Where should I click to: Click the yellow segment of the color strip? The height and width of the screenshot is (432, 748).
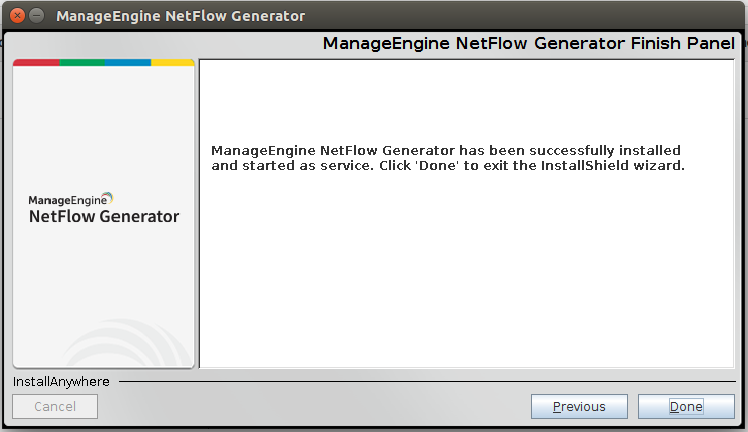click(x=172, y=62)
